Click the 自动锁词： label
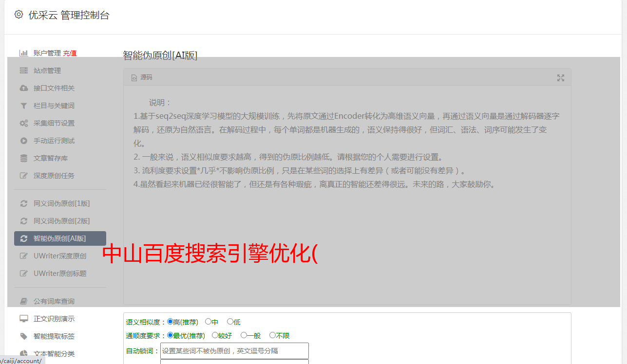The image size is (627, 364). [x=143, y=351]
